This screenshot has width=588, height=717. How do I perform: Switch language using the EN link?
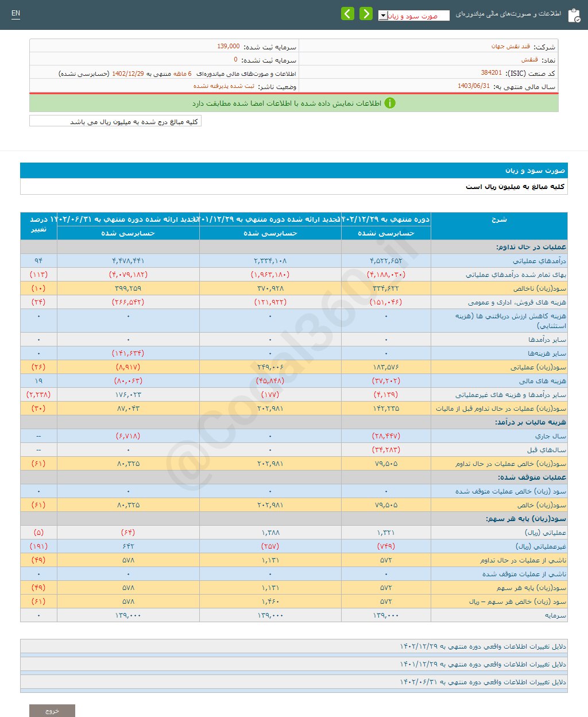coord(16,13)
